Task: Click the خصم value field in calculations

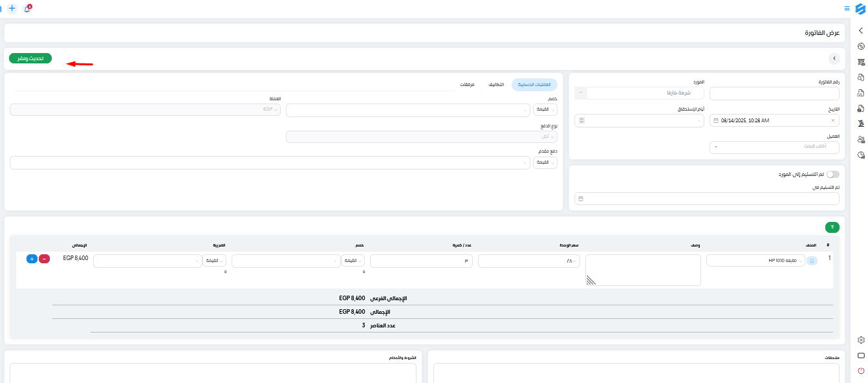Action: [x=408, y=110]
